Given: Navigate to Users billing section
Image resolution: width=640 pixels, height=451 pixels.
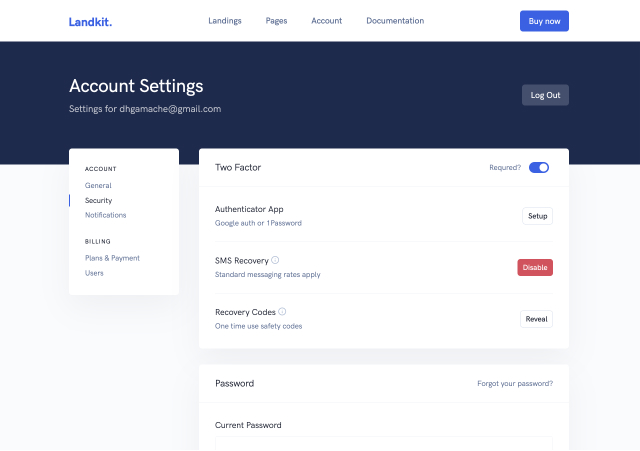Looking at the screenshot, I should [94, 273].
